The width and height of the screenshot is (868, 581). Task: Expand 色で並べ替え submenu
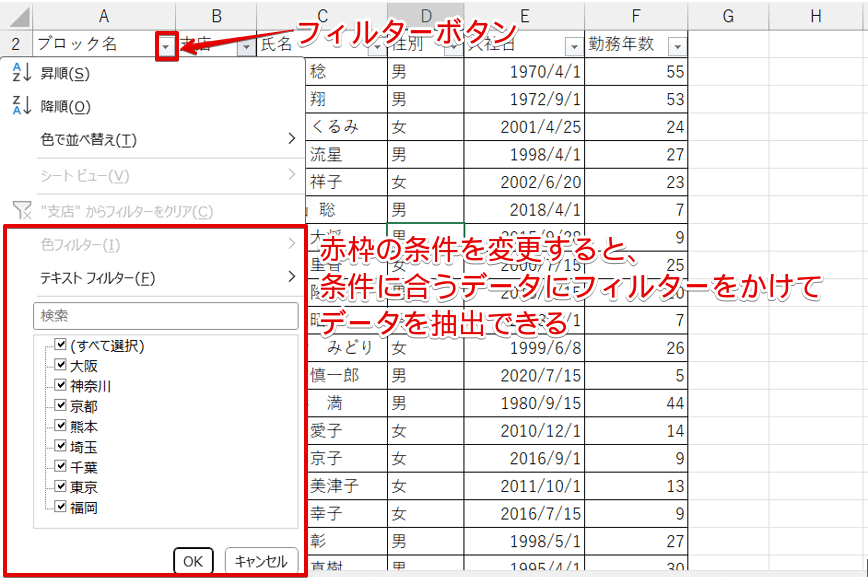point(291,140)
